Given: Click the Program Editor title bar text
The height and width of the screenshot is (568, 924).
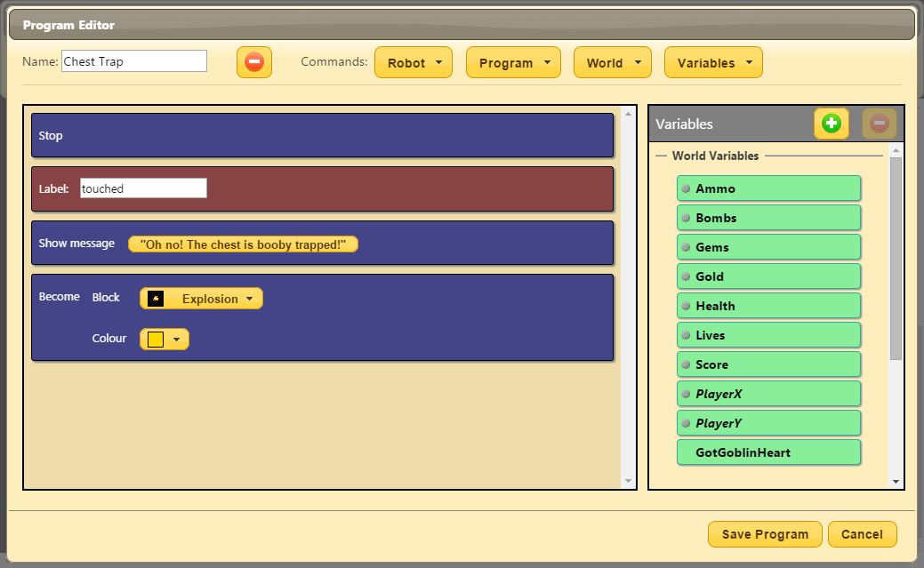Looking at the screenshot, I should tap(69, 26).
